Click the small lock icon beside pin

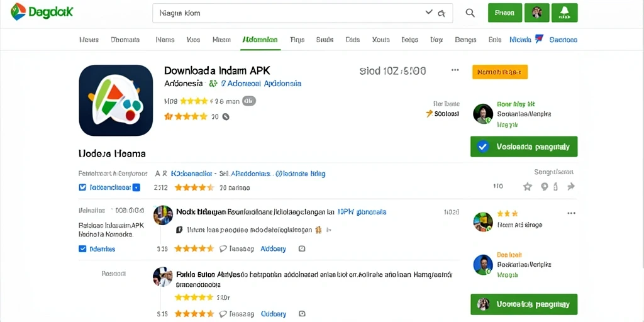click(x=555, y=187)
